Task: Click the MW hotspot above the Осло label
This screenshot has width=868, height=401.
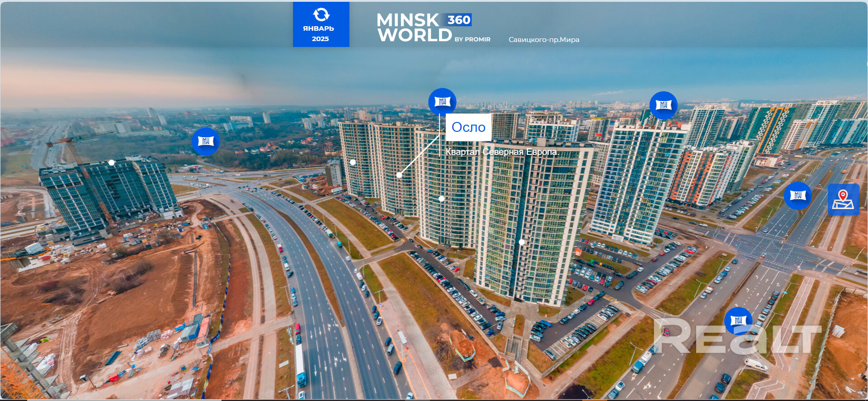Action: tap(442, 102)
